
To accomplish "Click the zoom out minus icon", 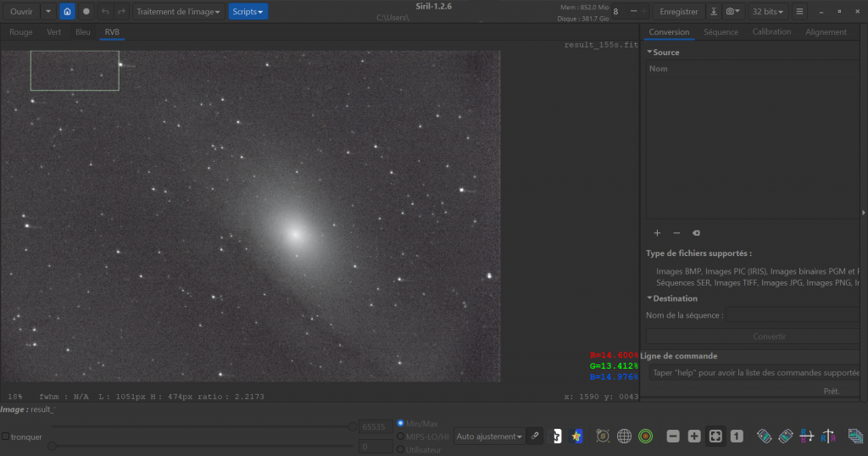I will point(673,436).
